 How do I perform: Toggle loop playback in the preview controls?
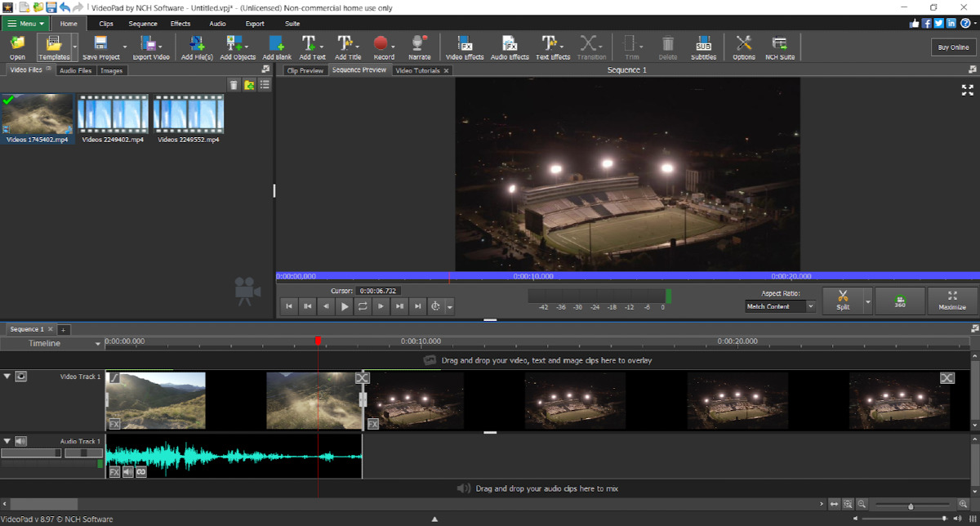(363, 306)
